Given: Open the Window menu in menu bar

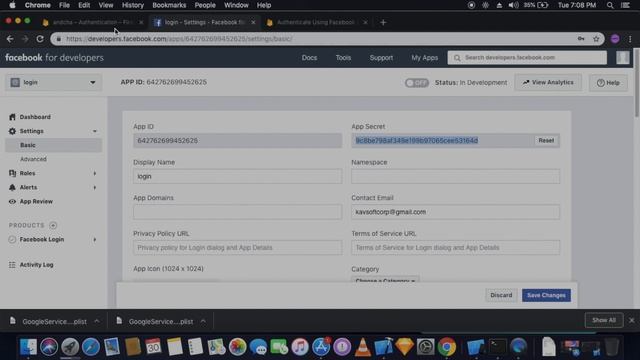Looking at the screenshot, I should coord(236,5).
